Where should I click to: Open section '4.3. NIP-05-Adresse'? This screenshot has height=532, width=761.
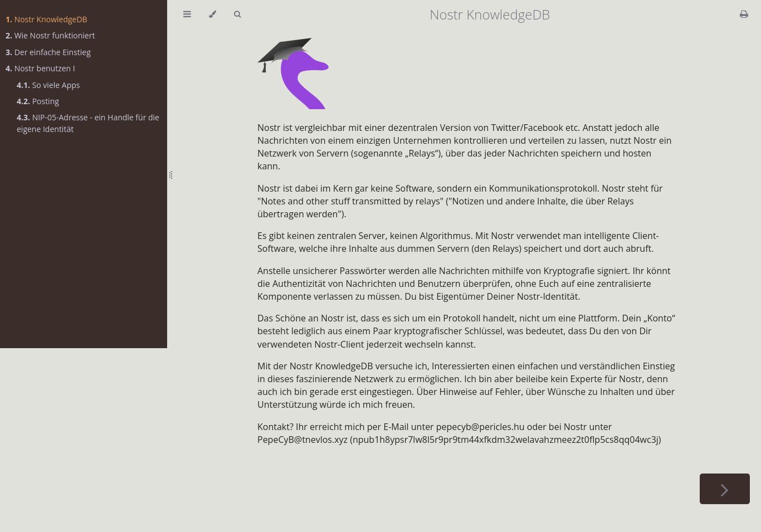click(88, 118)
